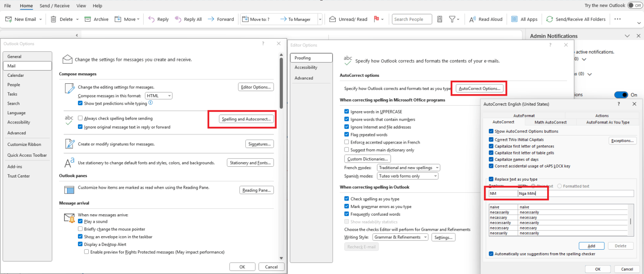Enable Always check spelling before sending
Screen dimensions: 644x274
pos(80,118)
